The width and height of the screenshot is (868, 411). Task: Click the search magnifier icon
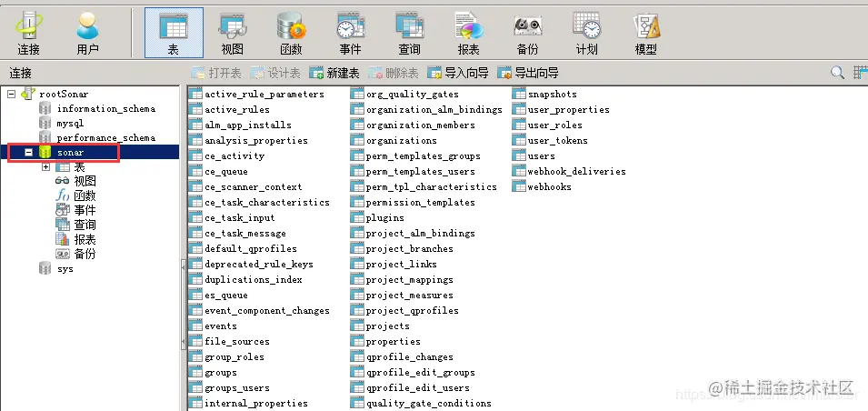click(x=838, y=73)
